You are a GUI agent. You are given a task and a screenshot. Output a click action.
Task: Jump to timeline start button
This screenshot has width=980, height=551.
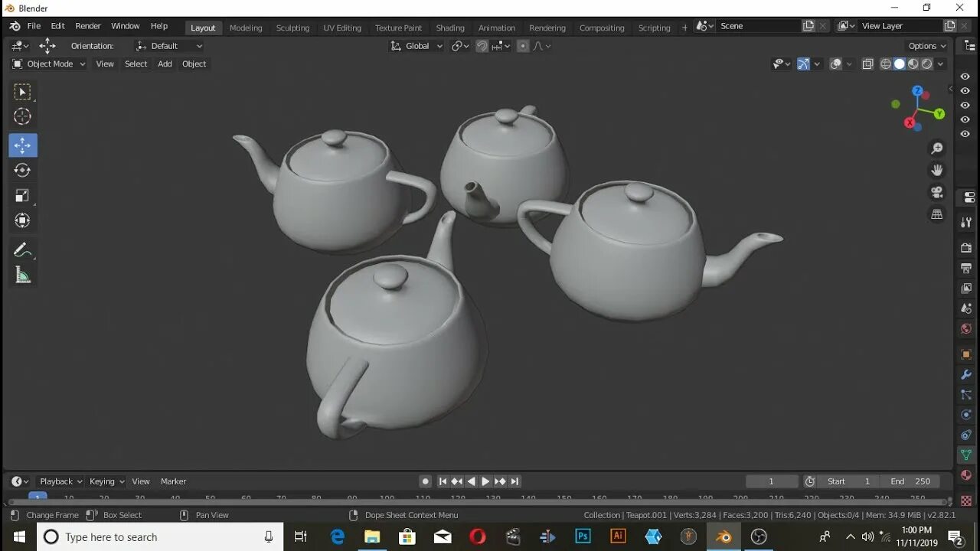tap(443, 481)
